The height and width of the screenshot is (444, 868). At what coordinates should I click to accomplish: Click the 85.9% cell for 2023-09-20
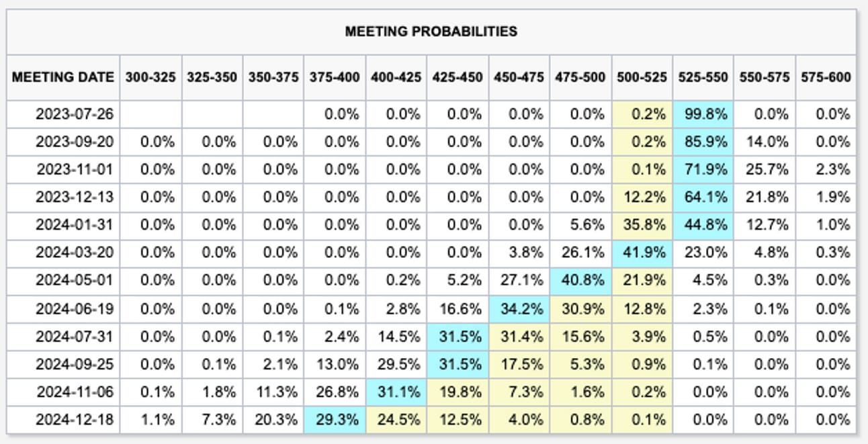point(703,142)
